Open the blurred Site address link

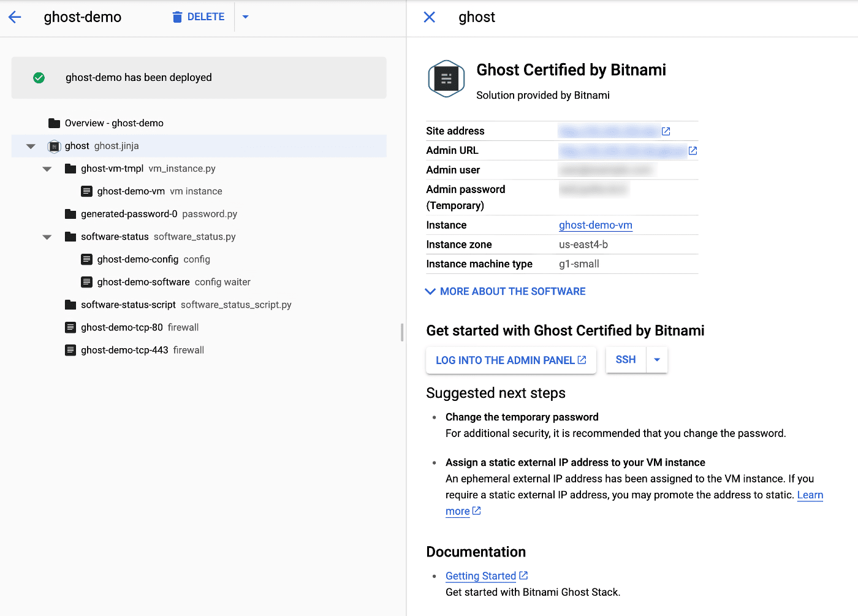pos(609,131)
